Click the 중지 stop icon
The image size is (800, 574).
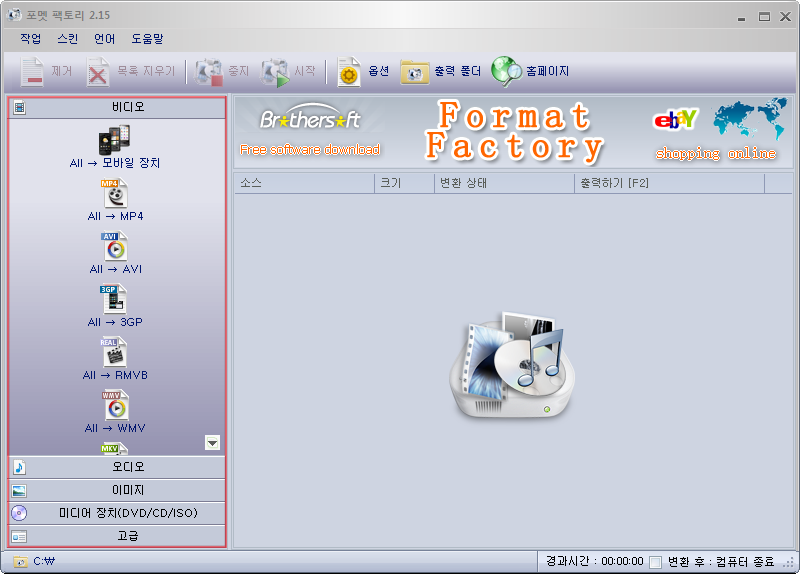(209, 71)
